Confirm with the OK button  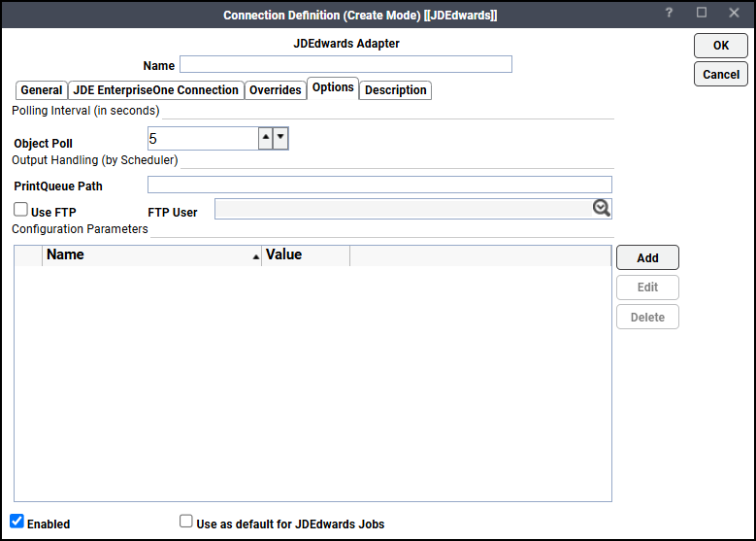click(721, 46)
